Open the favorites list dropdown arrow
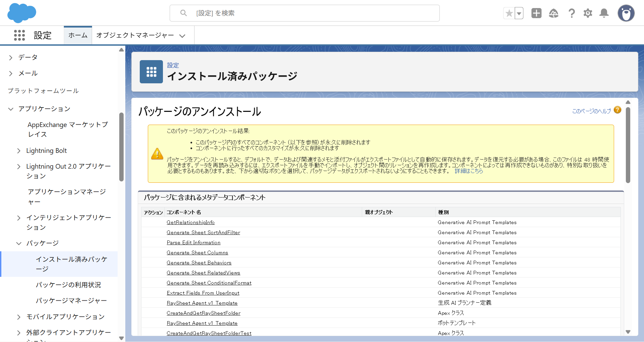The width and height of the screenshot is (644, 342). [x=519, y=13]
